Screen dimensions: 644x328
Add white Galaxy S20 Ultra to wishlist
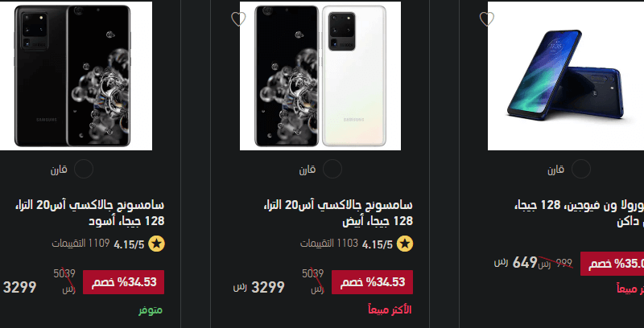coord(238,18)
